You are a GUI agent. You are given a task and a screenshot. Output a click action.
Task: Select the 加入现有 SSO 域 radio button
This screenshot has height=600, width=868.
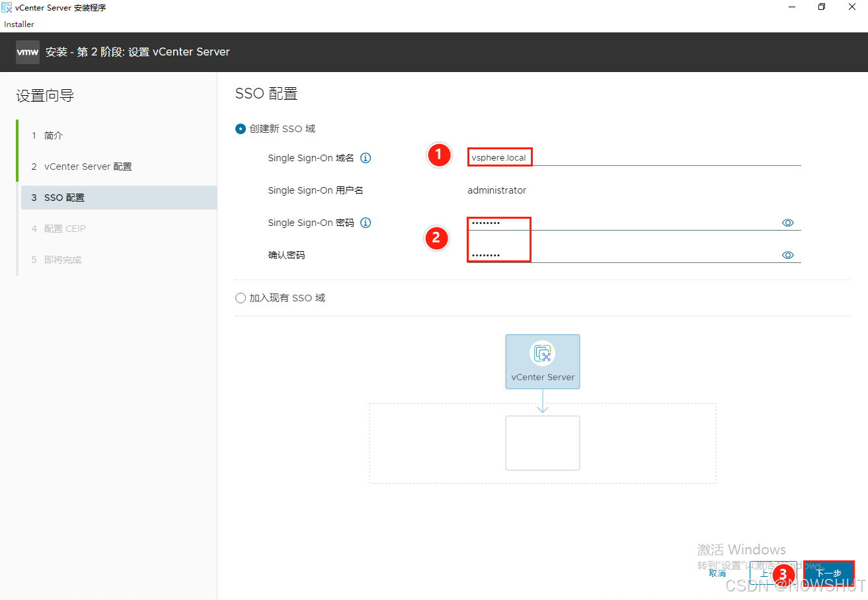point(241,298)
